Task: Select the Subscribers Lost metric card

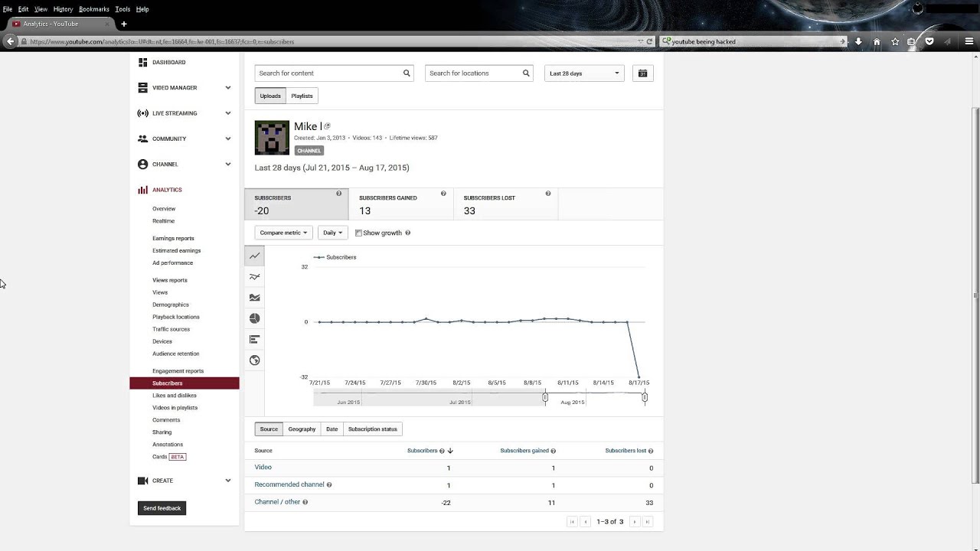Action: tap(505, 204)
